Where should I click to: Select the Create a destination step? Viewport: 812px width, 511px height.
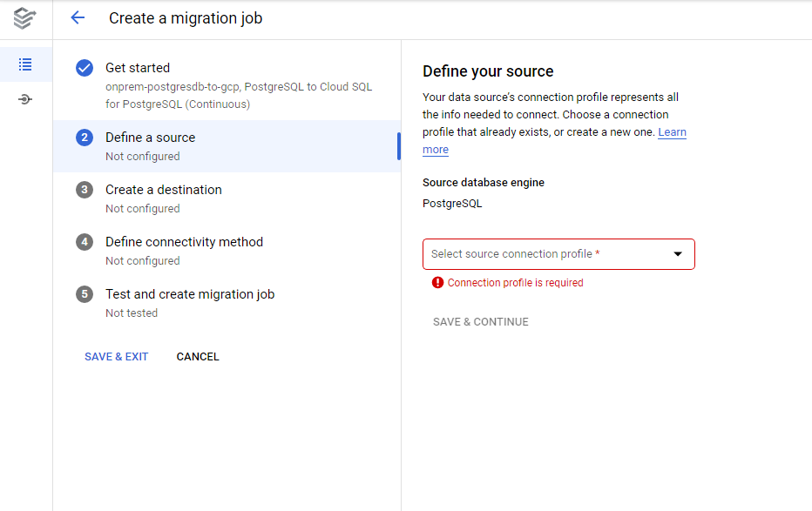coord(163,190)
